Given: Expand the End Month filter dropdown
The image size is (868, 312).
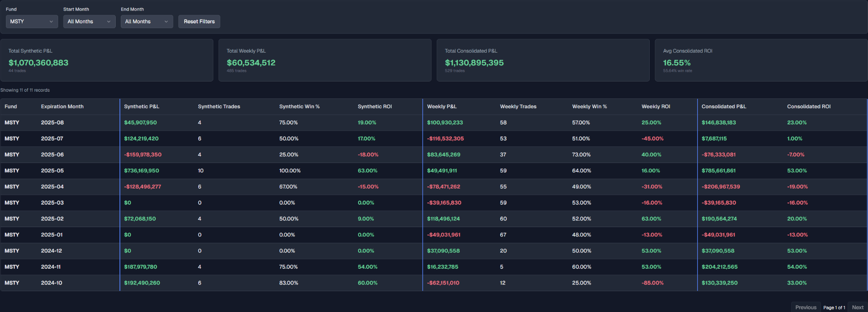Looking at the screenshot, I should 147,22.
